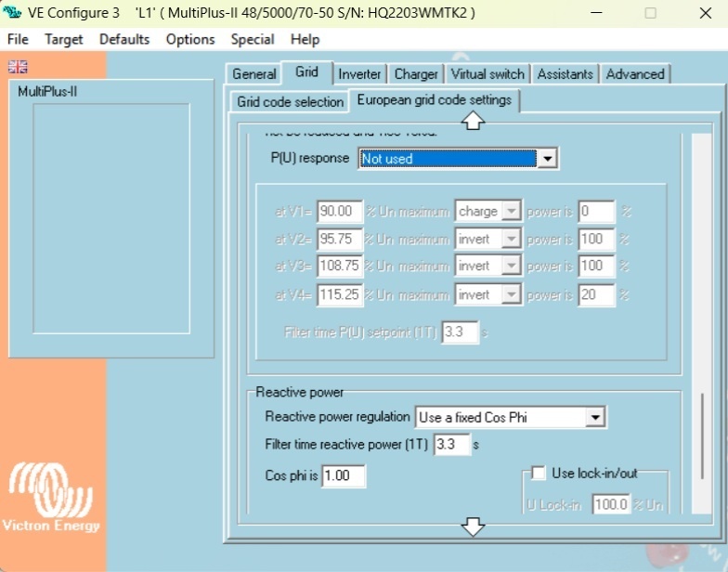This screenshot has width=728, height=572.
Task: Click the V4 power percentage field showing 20
Action: (596, 295)
